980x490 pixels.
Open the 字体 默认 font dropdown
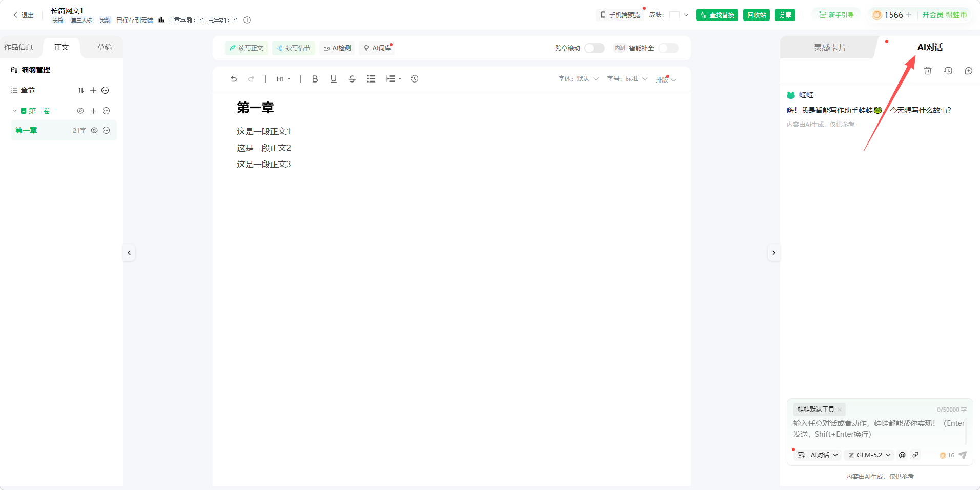click(579, 79)
